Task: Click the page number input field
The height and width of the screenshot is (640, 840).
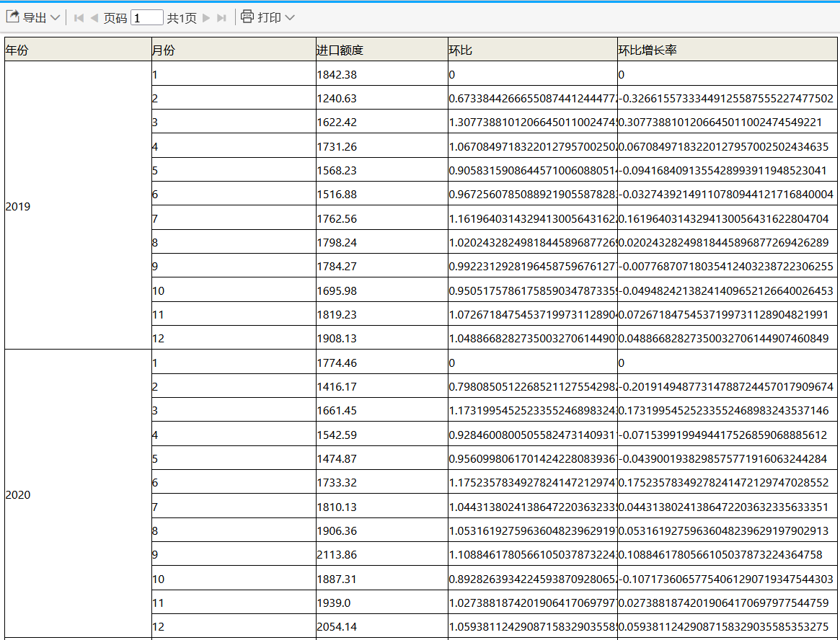Action: [x=147, y=18]
